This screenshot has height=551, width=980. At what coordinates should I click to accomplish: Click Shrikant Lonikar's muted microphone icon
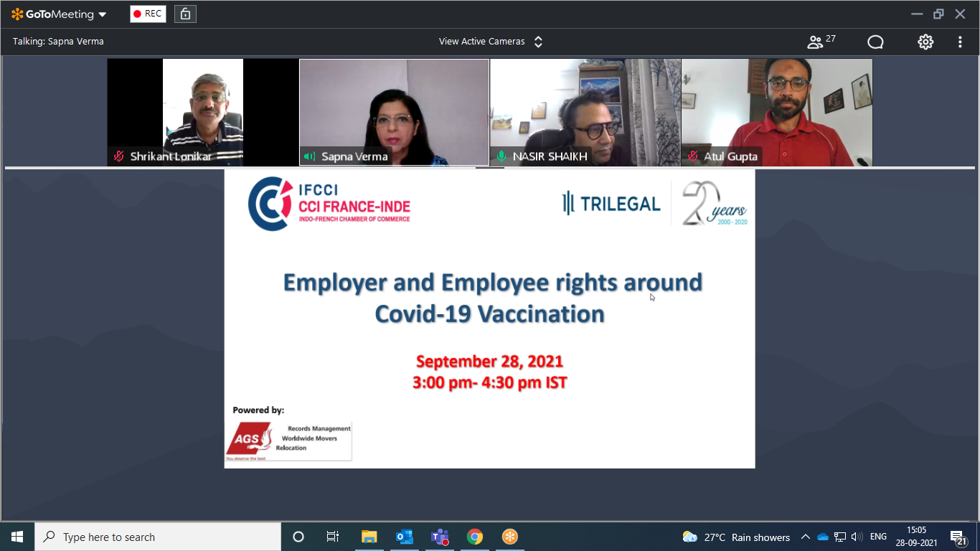click(x=119, y=156)
